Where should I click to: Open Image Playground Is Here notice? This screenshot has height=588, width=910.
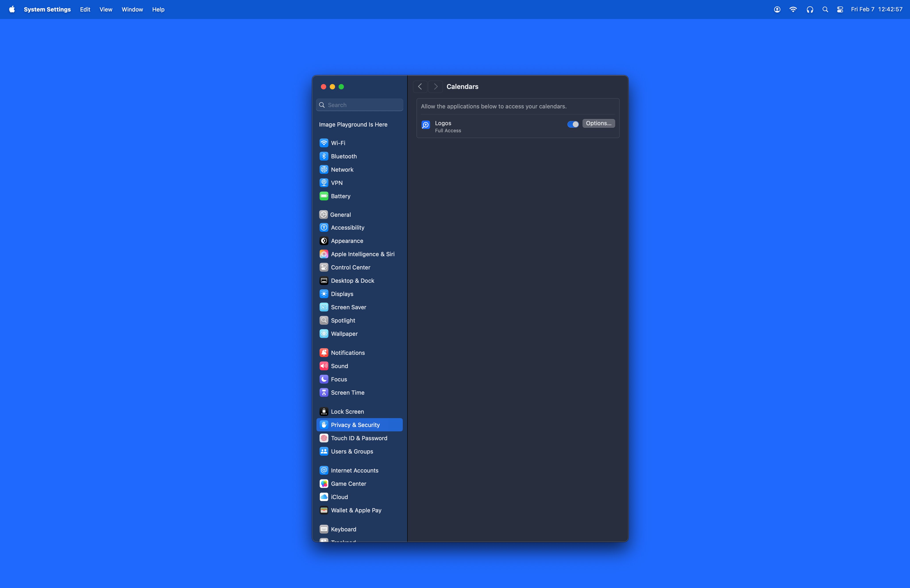pyautogui.click(x=353, y=125)
